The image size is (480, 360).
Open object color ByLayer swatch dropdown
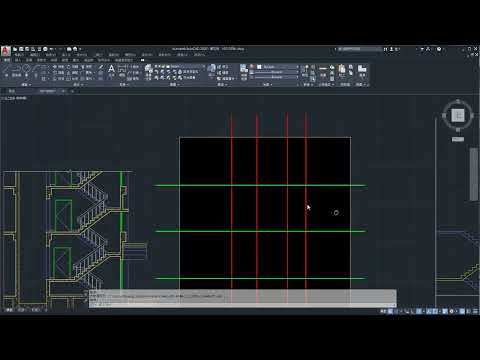click(x=277, y=67)
